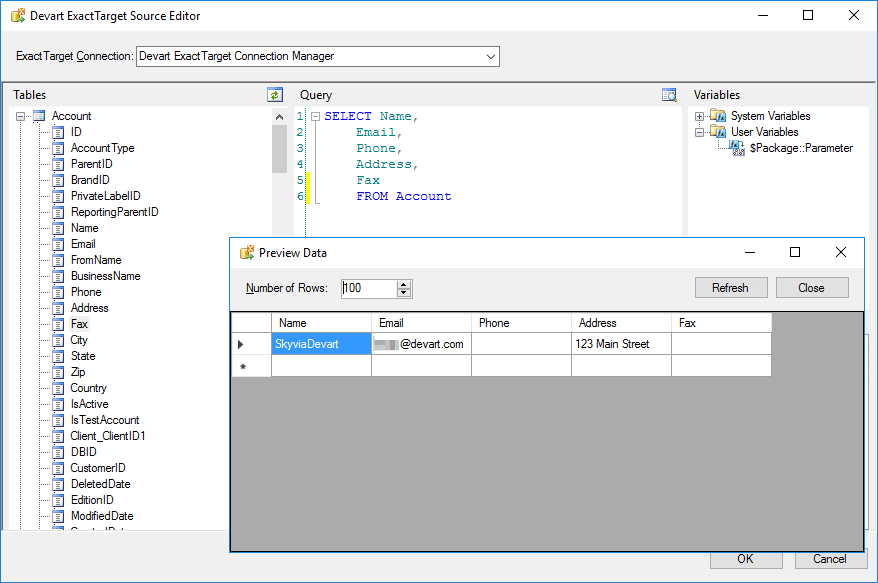The width and height of the screenshot is (878, 583).
Task: Confirm changes with the OK button
Action: (x=746, y=559)
